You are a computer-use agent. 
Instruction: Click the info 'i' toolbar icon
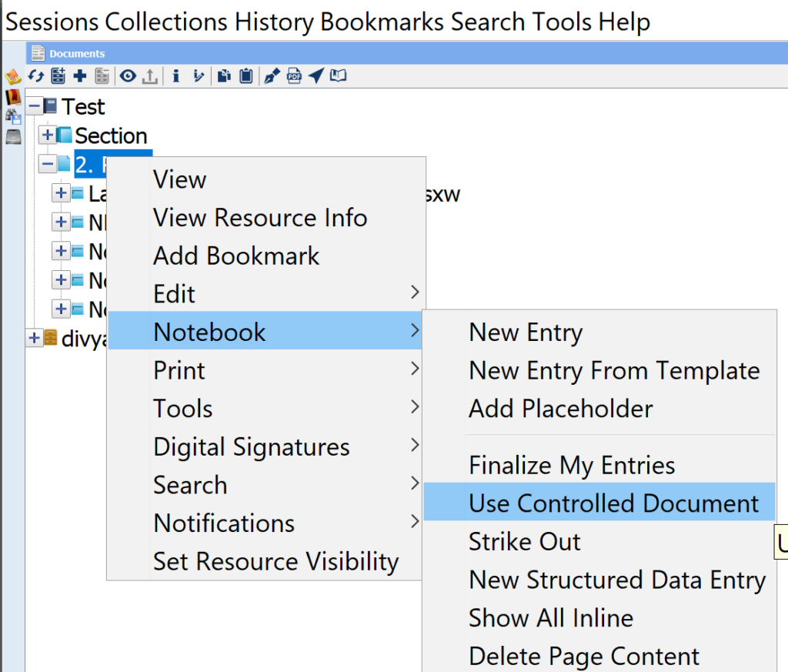point(176,75)
